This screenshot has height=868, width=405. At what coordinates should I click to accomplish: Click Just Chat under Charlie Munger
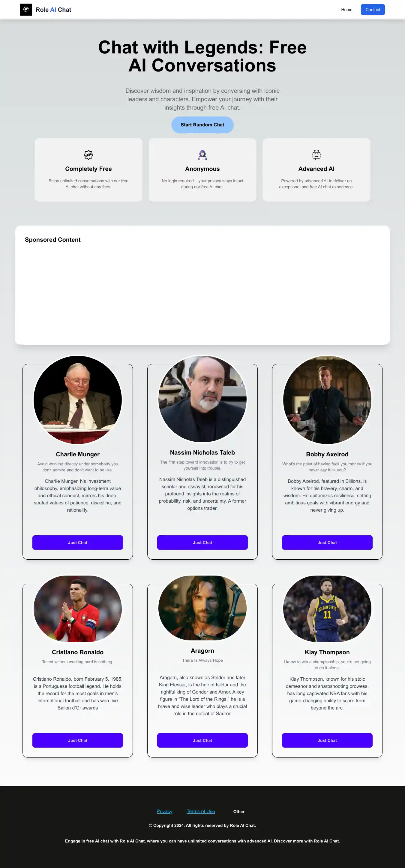(x=78, y=543)
